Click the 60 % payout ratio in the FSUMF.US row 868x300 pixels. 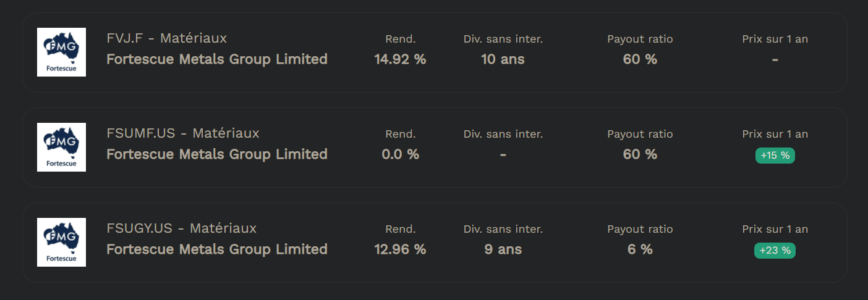pos(640,154)
